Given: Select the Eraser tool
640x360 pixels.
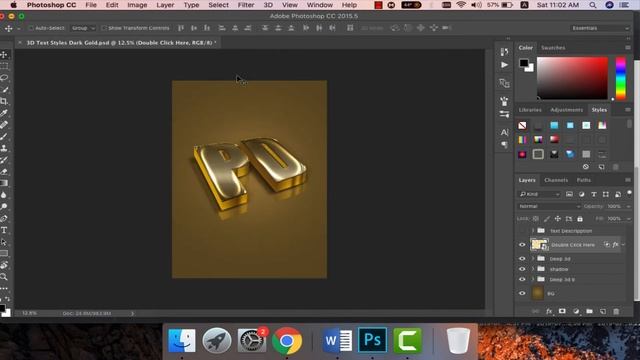Looking at the screenshot, I should (4, 172).
